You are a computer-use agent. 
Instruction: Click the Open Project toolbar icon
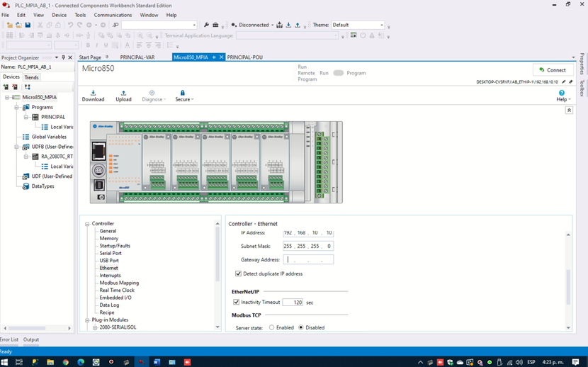pyautogui.click(x=18, y=25)
